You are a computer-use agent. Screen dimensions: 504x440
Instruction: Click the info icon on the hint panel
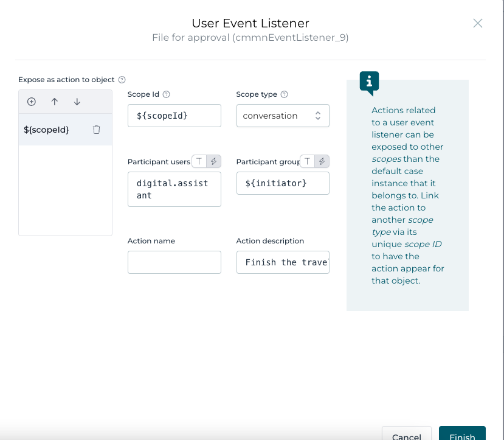(x=369, y=82)
